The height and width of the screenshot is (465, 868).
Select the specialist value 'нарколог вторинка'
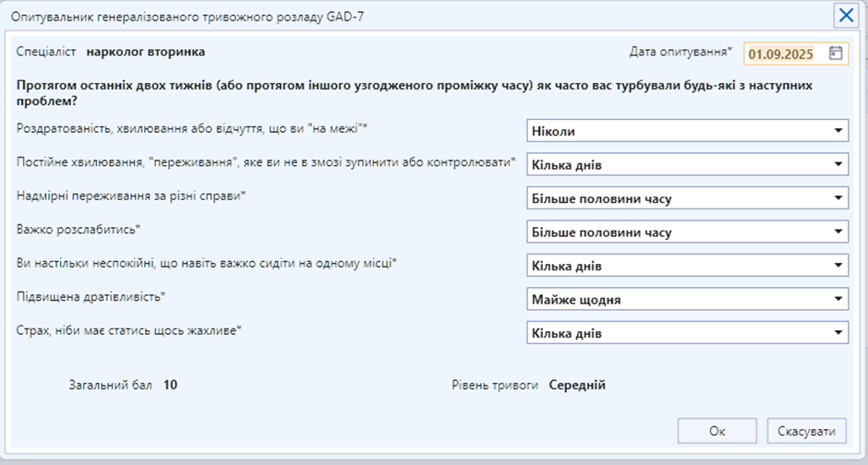click(145, 52)
